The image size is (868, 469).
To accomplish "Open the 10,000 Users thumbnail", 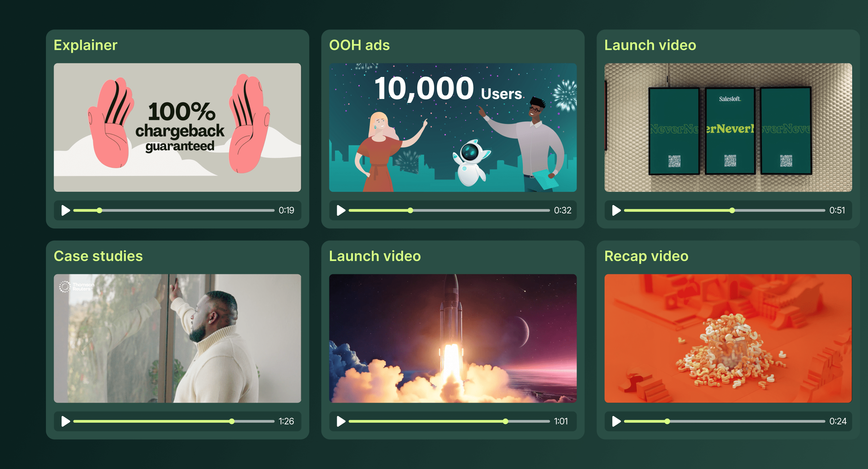I will (453, 127).
